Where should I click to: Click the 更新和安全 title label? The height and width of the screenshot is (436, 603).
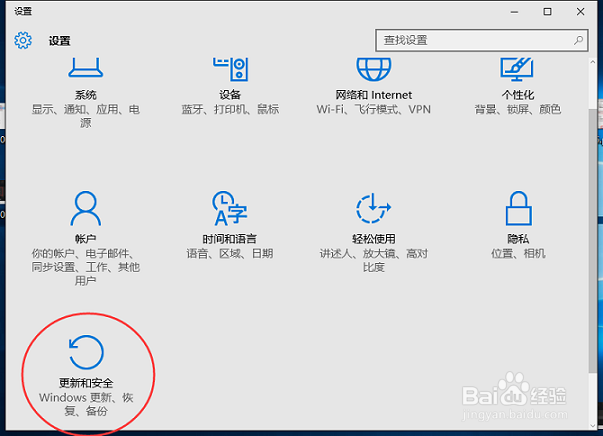pos(86,383)
